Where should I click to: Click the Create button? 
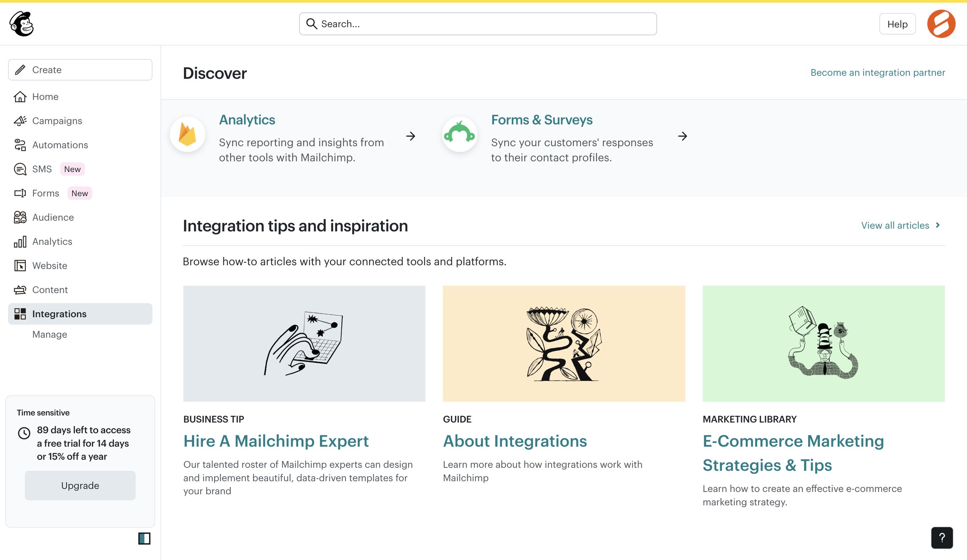[x=80, y=70]
